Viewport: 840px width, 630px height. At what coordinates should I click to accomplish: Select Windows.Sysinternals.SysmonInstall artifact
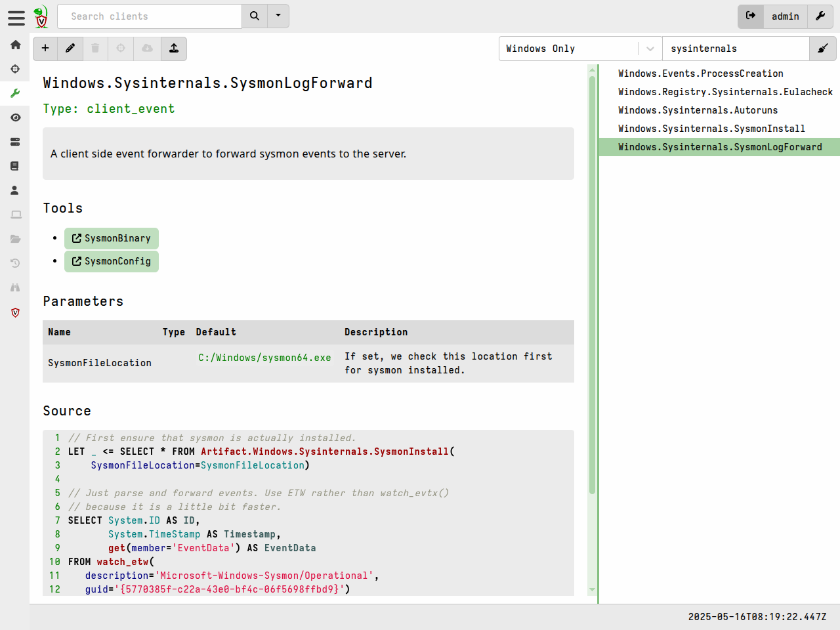719,129
